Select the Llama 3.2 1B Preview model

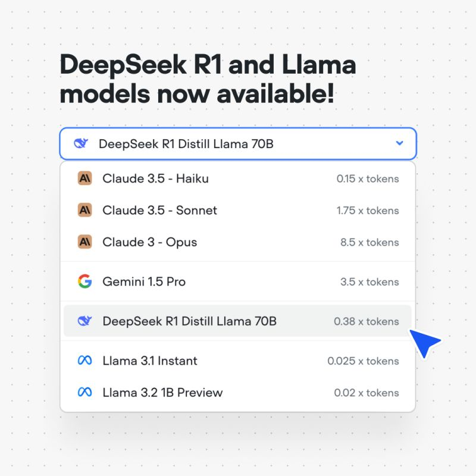pyautogui.click(x=164, y=393)
